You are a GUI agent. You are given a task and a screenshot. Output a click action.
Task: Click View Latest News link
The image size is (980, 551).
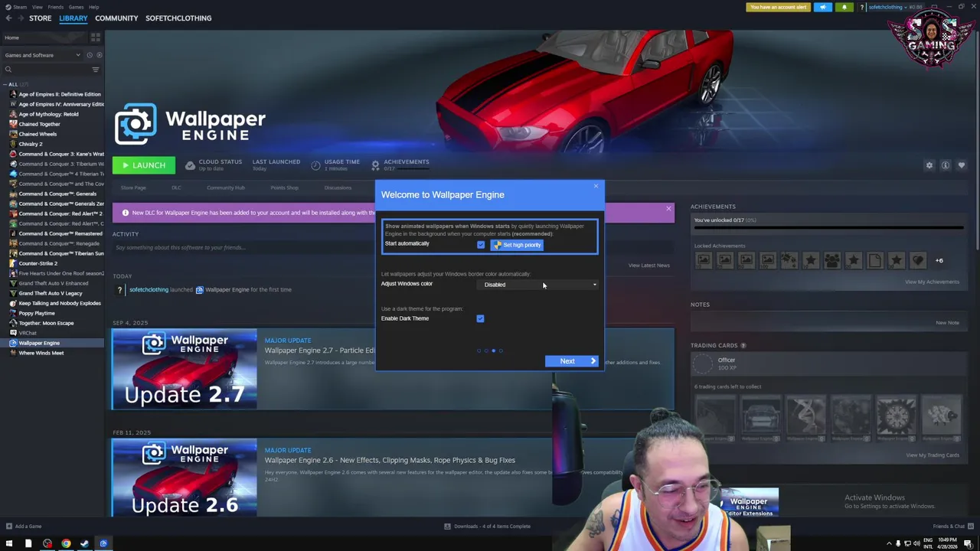tap(648, 266)
